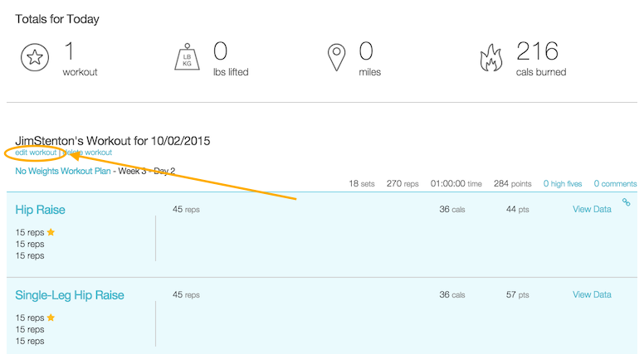Click the 0 high fives link
This screenshot has width=644, height=354.
pos(563,184)
